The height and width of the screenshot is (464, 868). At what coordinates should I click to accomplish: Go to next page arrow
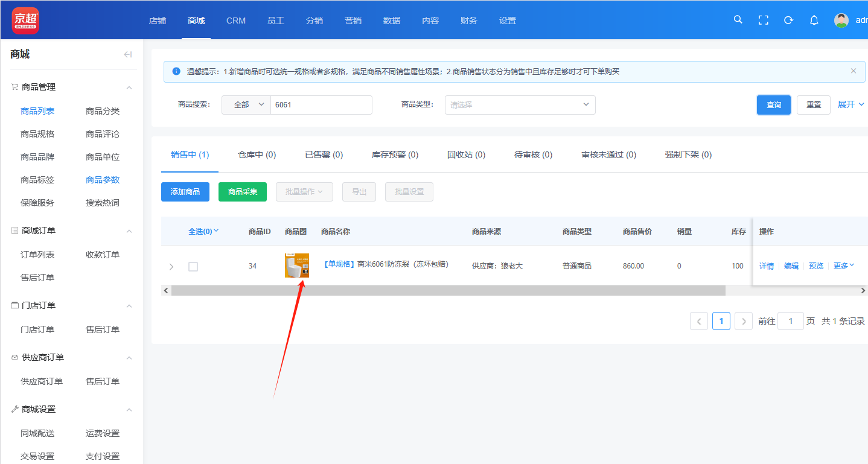[744, 321]
